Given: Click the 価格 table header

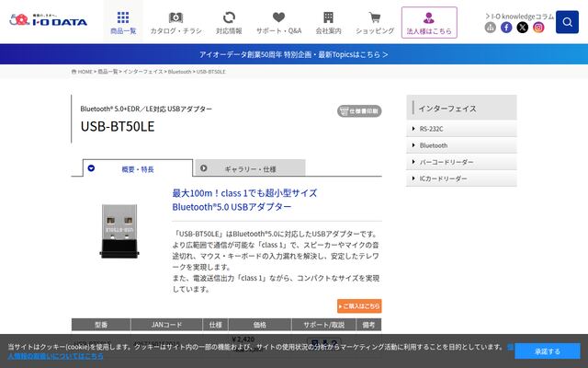Looking at the screenshot, I should tap(259, 325).
